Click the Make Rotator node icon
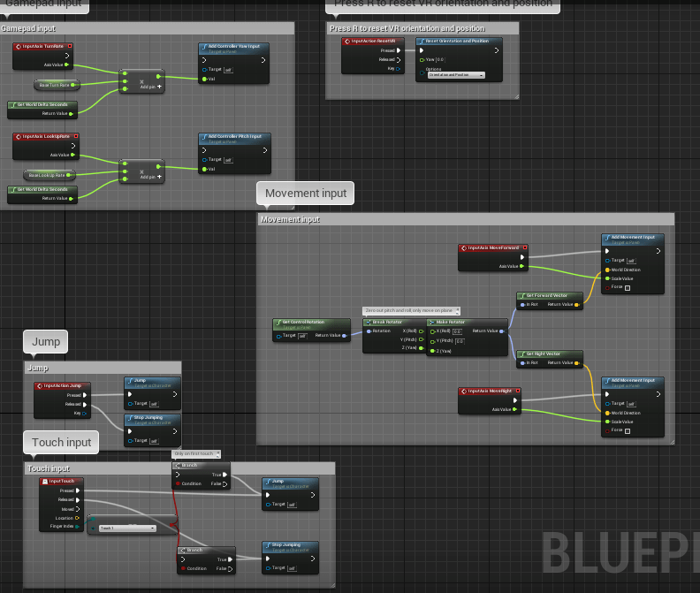This screenshot has height=593, width=700. pyautogui.click(x=431, y=322)
